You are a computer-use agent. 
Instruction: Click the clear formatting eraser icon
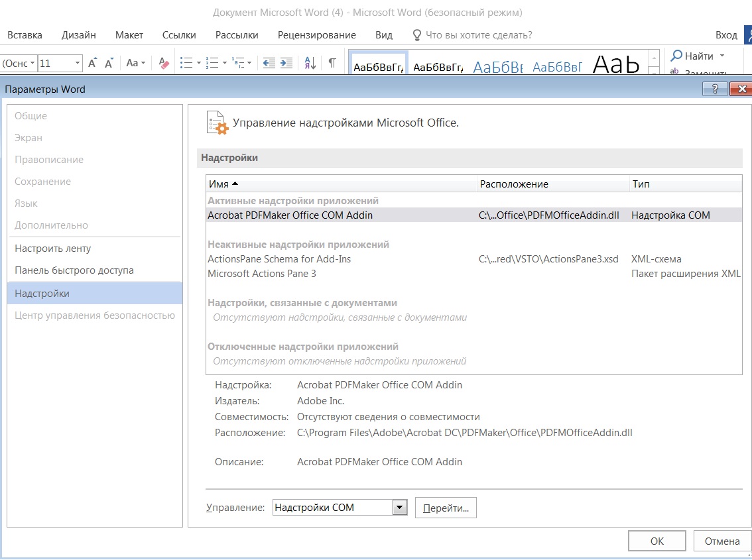pos(164,63)
